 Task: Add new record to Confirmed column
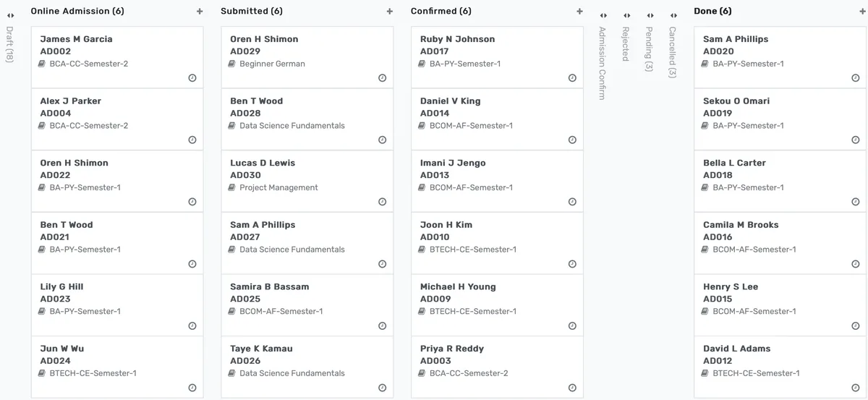[x=579, y=12]
